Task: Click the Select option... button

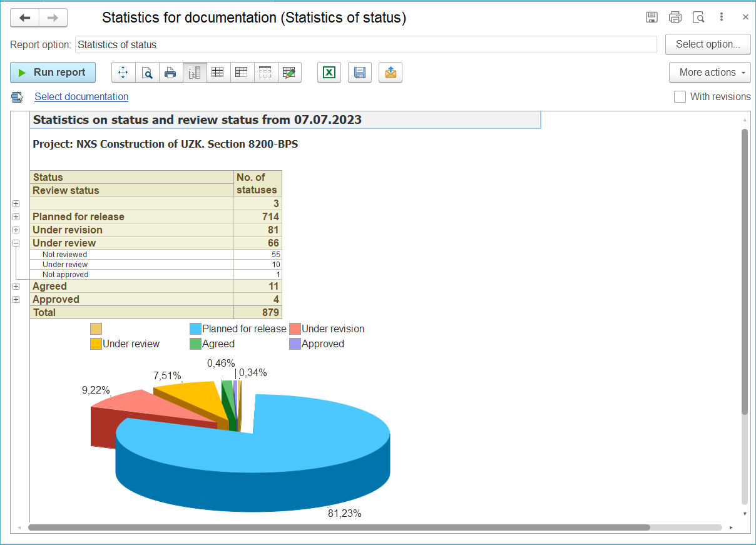Action: coord(708,44)
